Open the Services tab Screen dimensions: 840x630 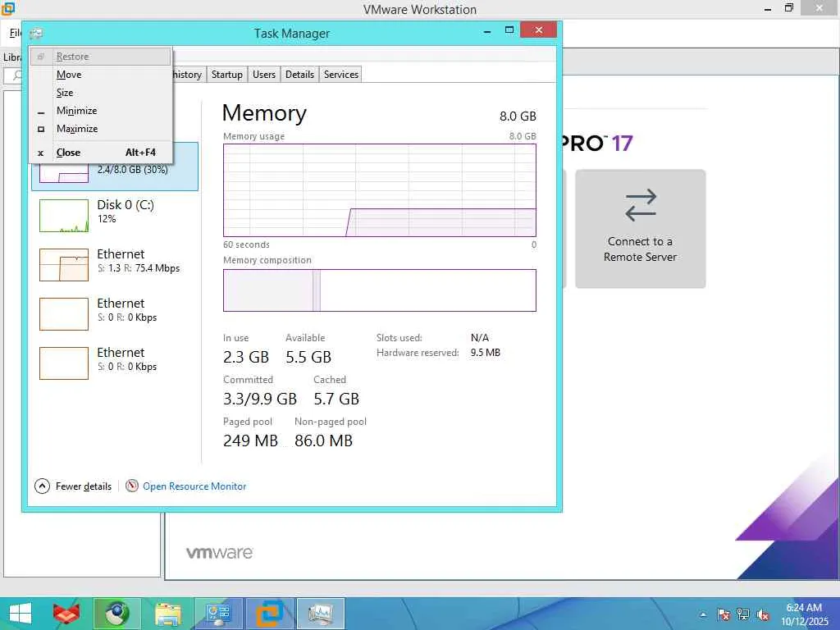[340, 75]
